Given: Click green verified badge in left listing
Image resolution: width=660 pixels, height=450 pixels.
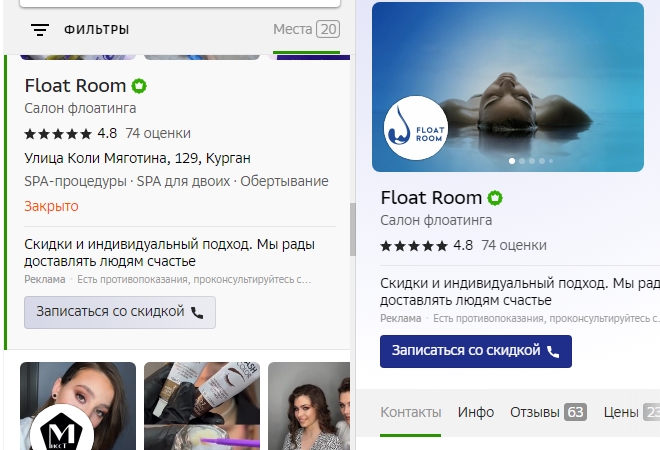Looking at the screenshot, I should tap(140, 86).
